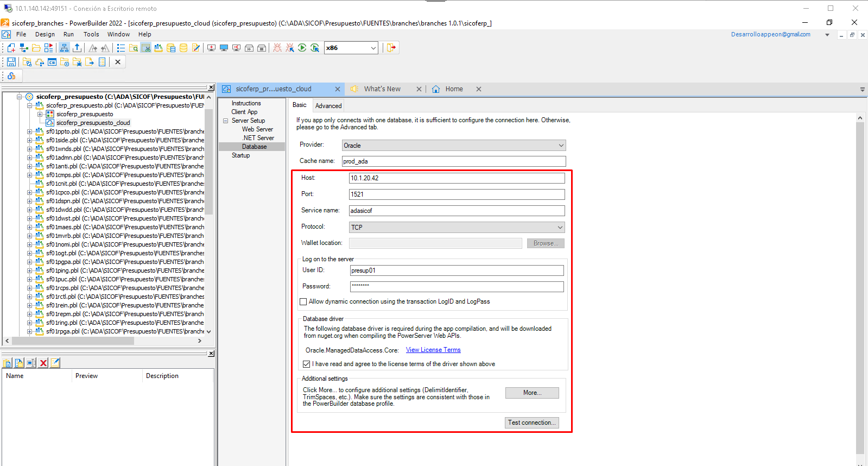
Task: Click the Exit door icon in toolbar
Action: click(391, 48)
